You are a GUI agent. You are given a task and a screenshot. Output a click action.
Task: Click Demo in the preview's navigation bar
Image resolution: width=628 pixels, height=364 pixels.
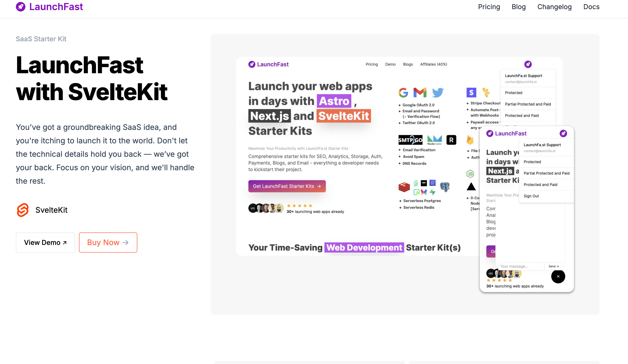tap(390, 64)
